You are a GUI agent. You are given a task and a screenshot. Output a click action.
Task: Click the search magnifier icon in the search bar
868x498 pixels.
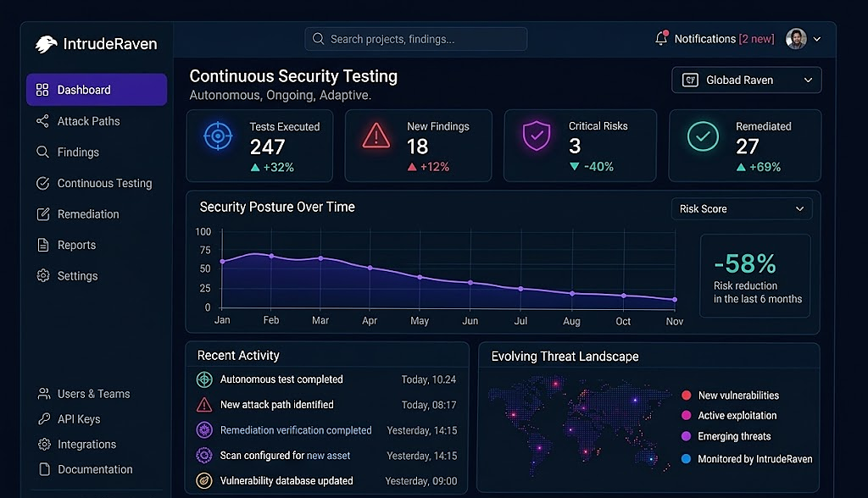[x=319, y=39]
